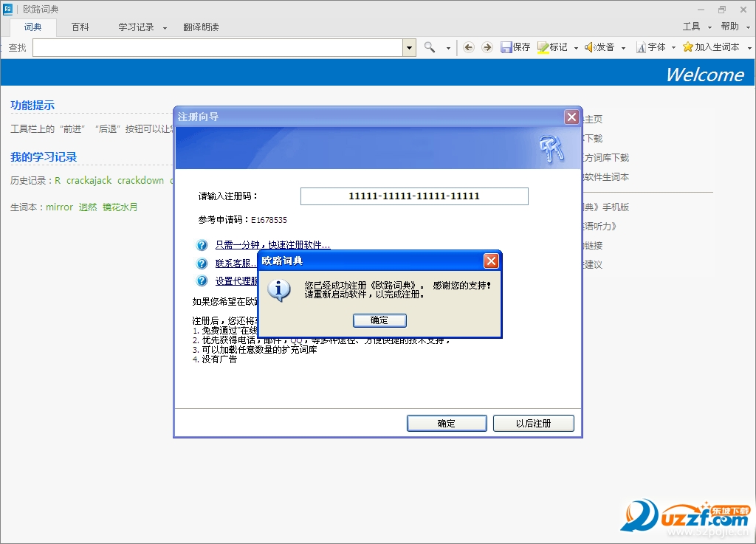Confirm the success message with 确定
The image size is (756, 544).
(x=379, y=320)
